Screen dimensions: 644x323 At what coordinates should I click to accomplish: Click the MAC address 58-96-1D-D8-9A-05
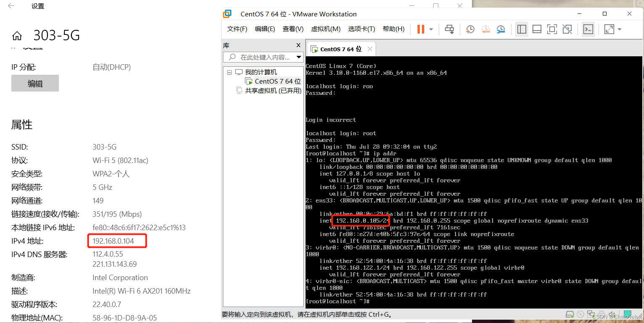point(125,318)
